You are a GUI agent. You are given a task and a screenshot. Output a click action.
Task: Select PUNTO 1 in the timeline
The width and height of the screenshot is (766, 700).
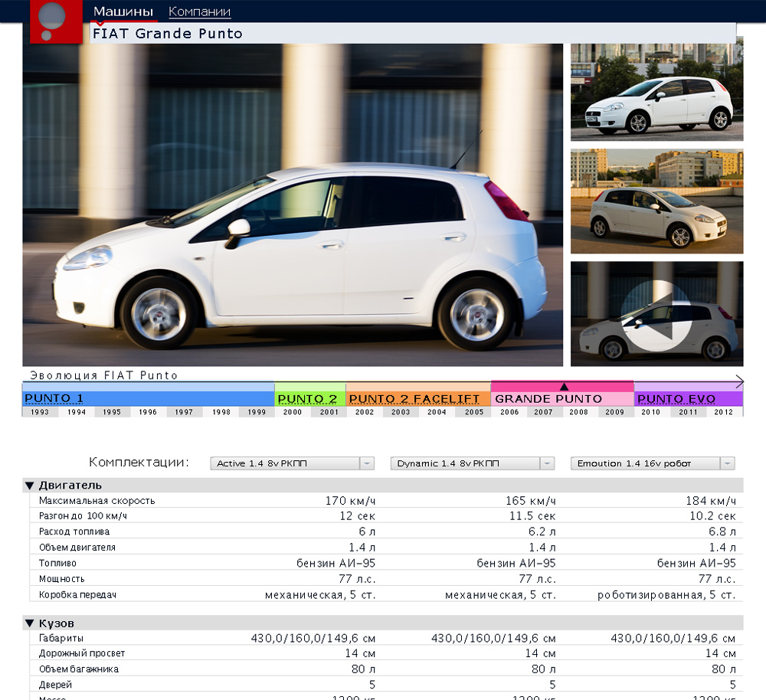[x=54, y=399]
